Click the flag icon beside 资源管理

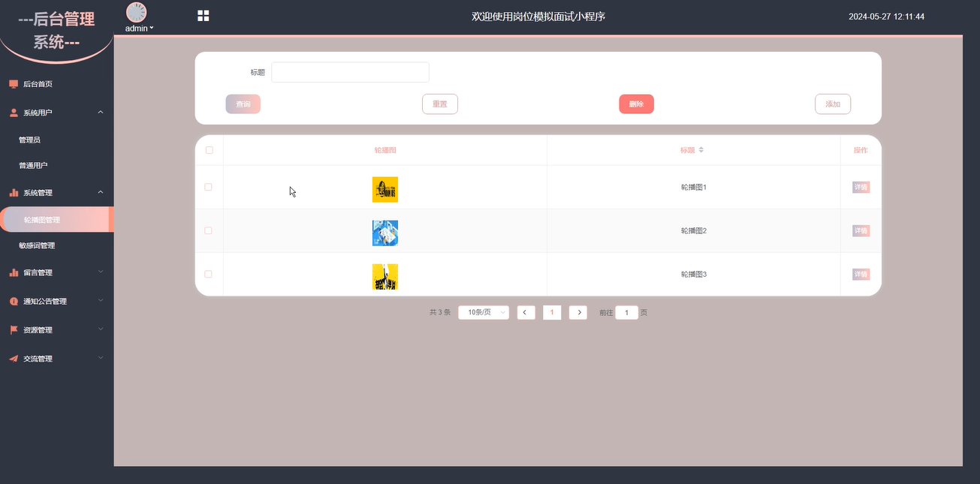click(x=14, y=329)
